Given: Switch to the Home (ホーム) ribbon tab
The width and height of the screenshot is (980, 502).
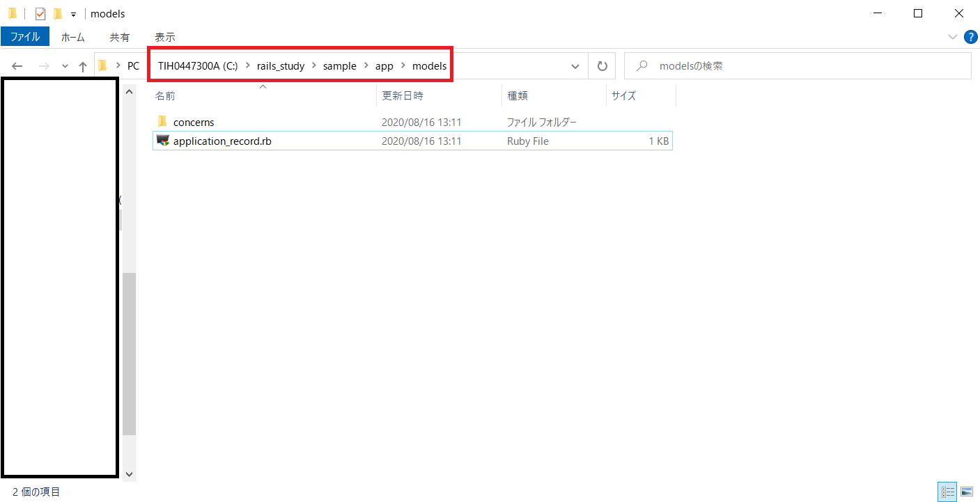Looking at the screenshot, I should [72, 37].
